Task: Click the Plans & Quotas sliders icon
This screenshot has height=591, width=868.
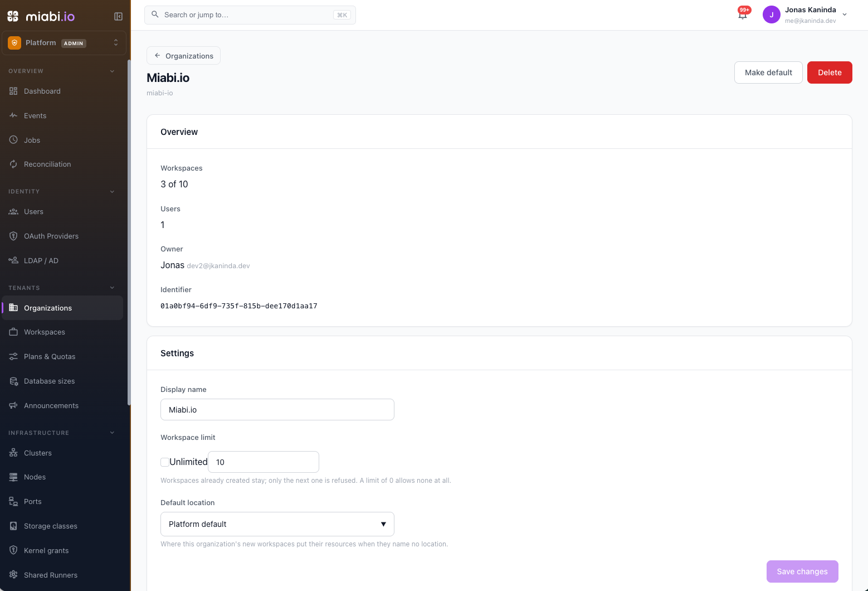Action: (13, 356)
